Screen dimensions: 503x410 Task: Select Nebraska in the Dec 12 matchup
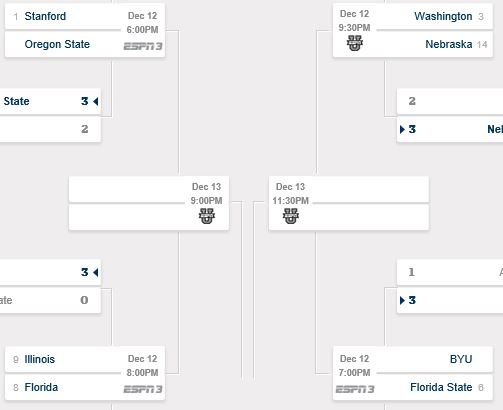(x=449, y=44)
